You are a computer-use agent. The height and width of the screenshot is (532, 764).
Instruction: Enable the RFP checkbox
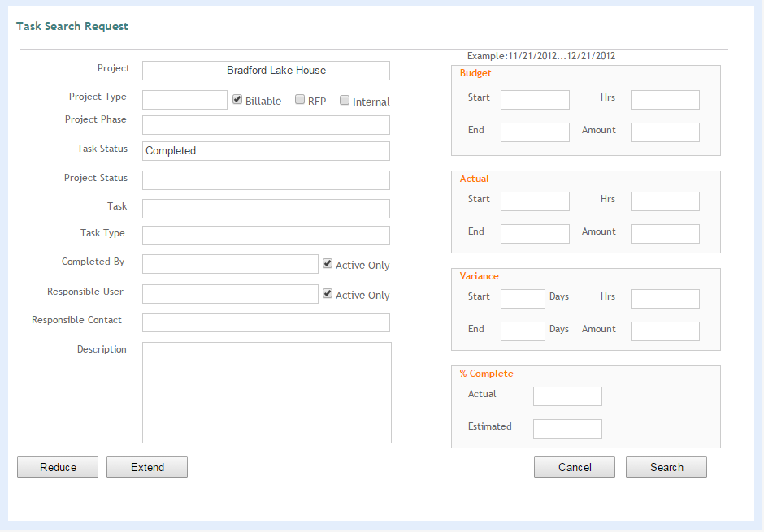click(x=300, y=100)
